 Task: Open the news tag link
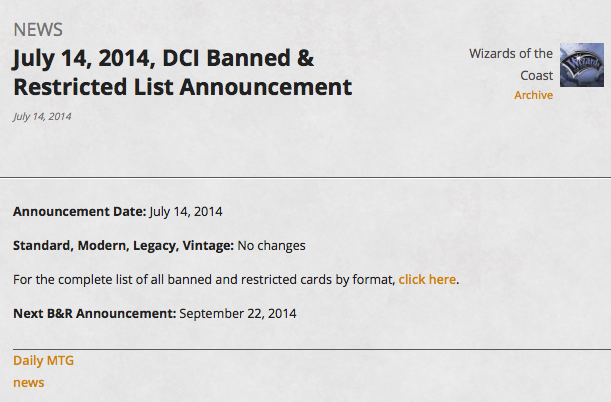point(28,383)
